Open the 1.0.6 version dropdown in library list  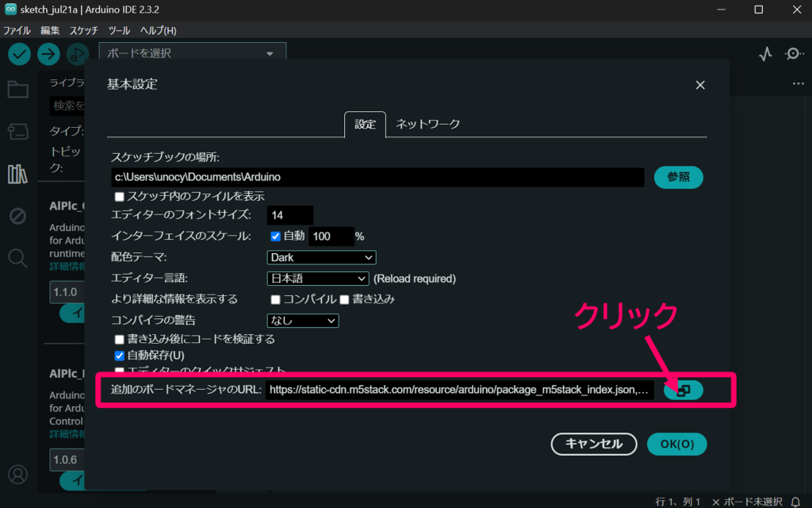[x=67, y=460]
